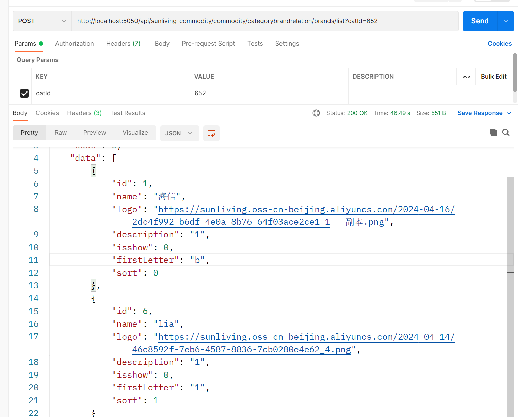Click the DESCRIPTION column header
Screen dimensions: 532x417
373,77
